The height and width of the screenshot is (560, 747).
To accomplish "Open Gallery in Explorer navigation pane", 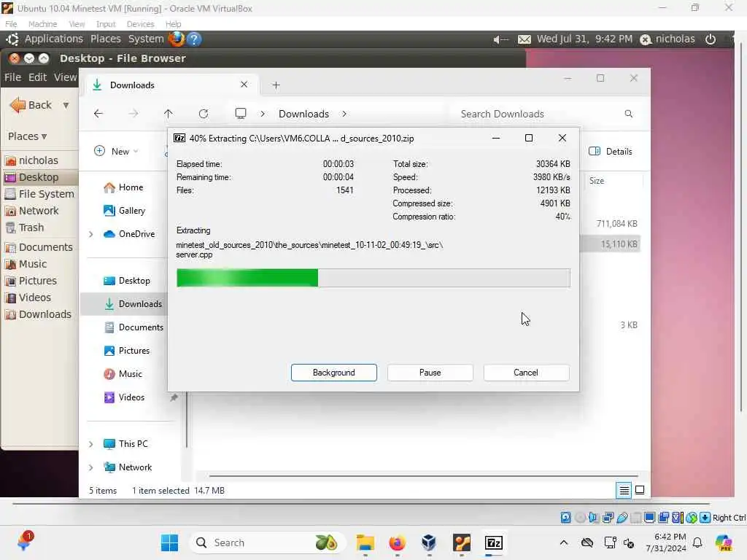I will pyautogui.click(x=124, y=211).
